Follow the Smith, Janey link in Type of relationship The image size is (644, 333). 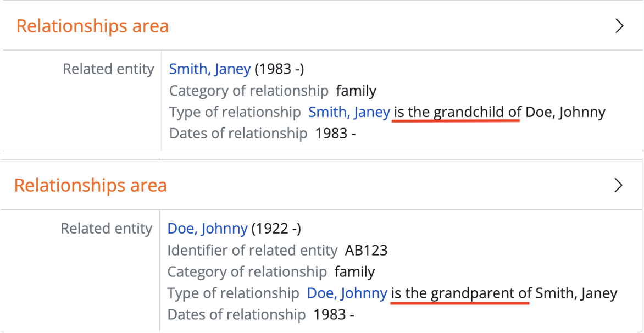349,112
